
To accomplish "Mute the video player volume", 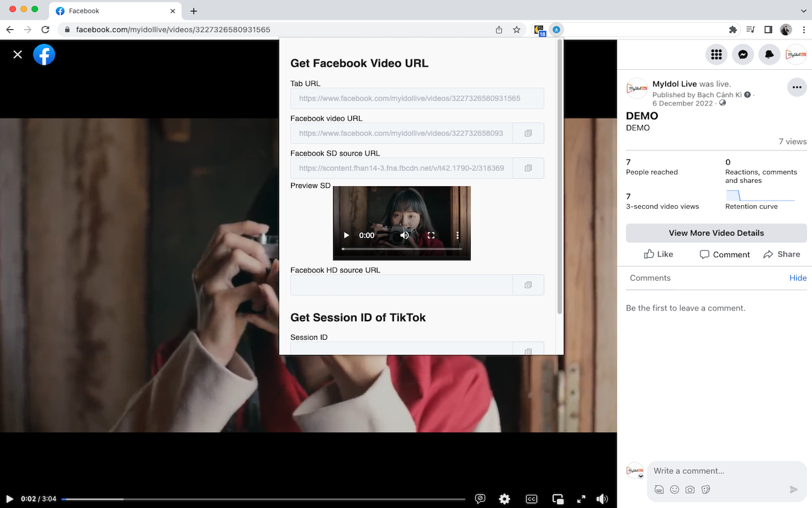I will pyautogui.click(x=601, y=498).
